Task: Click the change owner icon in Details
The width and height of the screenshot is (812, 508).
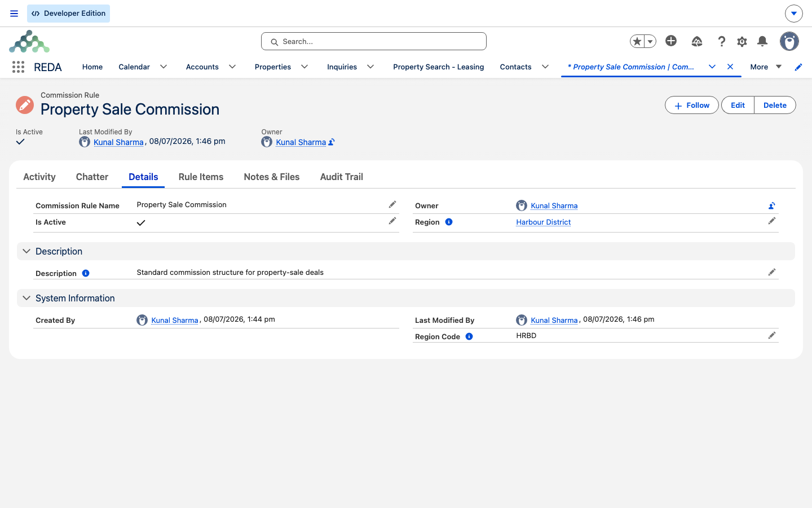Action: pyautogui.click(x=772, y=206)
